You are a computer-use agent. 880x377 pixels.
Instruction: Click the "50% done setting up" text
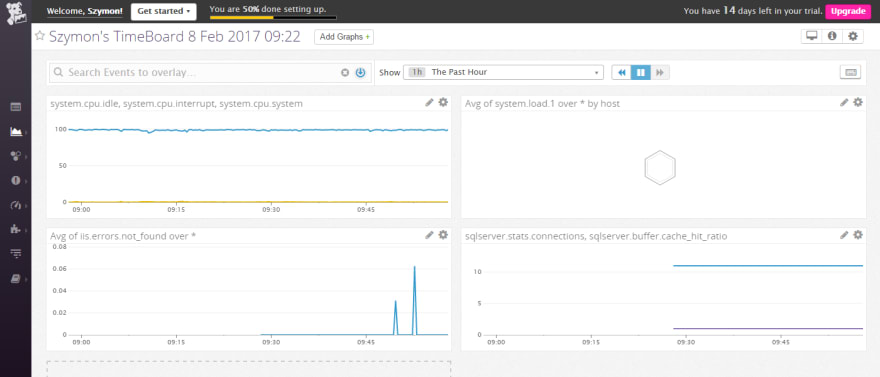pos(268,9)
